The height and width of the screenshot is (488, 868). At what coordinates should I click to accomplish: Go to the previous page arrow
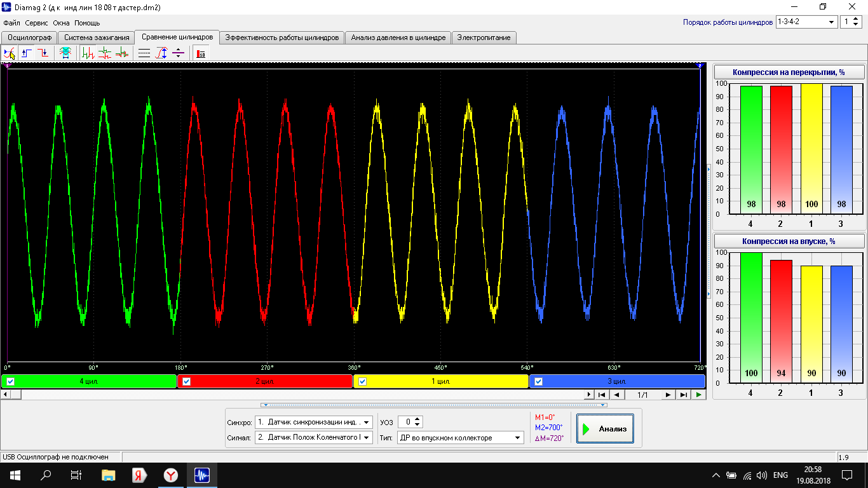click(615, 395)
